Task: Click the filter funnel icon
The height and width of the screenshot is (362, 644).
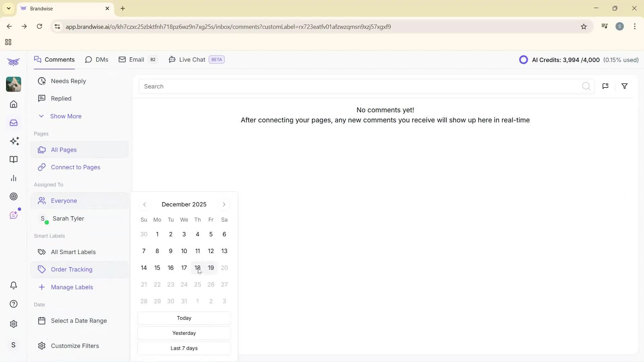Action: pos(625,86)
